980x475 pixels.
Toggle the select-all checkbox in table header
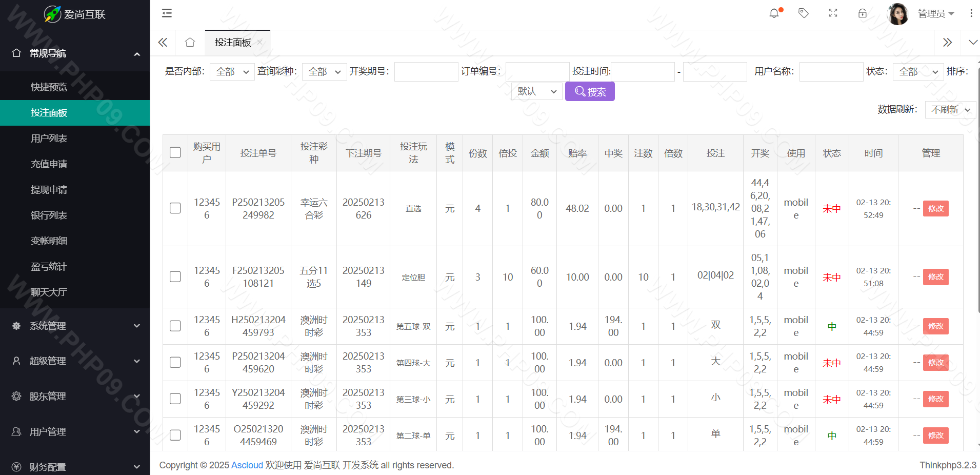pos(175,153)
